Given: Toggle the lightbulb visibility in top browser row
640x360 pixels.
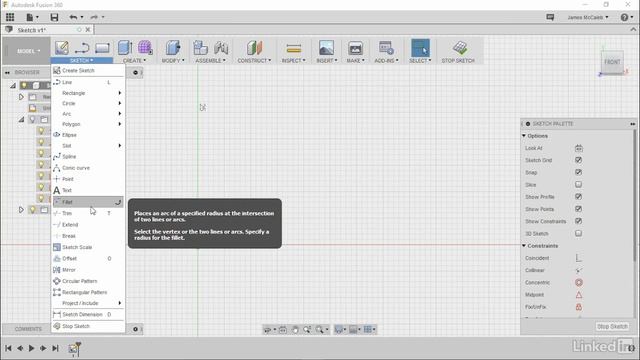Looking at the screenshot, I should pyautogui.click(x=24, y=85).
